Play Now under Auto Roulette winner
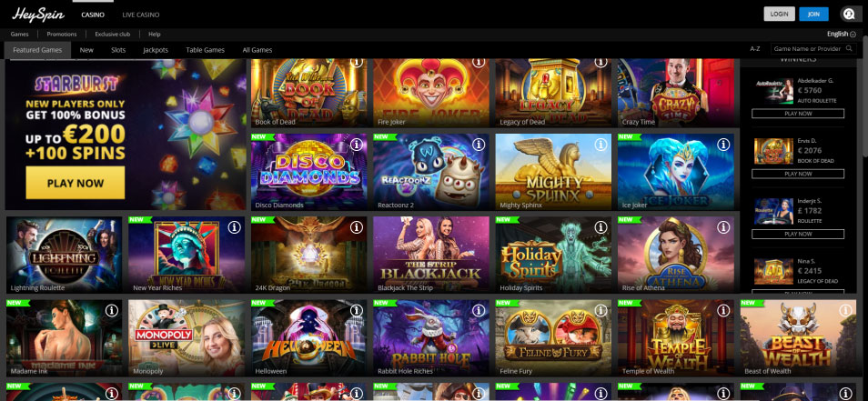Viewport: 868px width, 401px height. [x=798, y=114]
